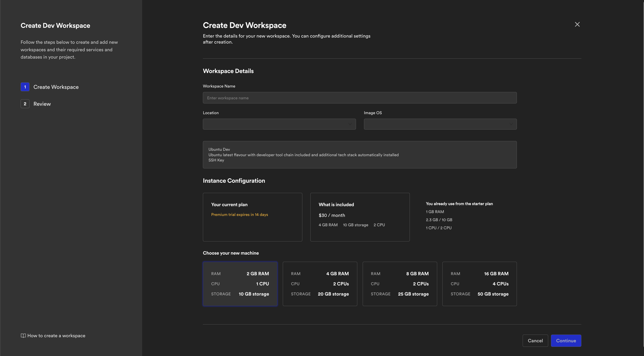This screenshot has width=644, height=356.
Task: Click the Your current plan card
Action: click(x=252, y=217)
